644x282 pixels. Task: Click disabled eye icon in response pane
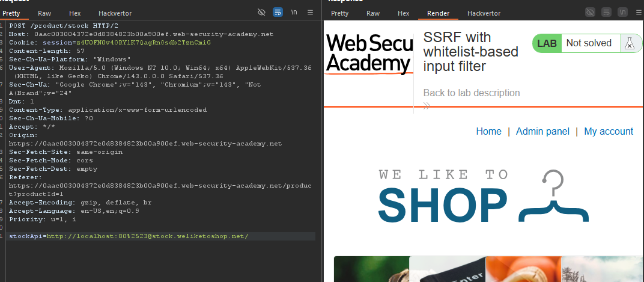[x=590, y=13]
